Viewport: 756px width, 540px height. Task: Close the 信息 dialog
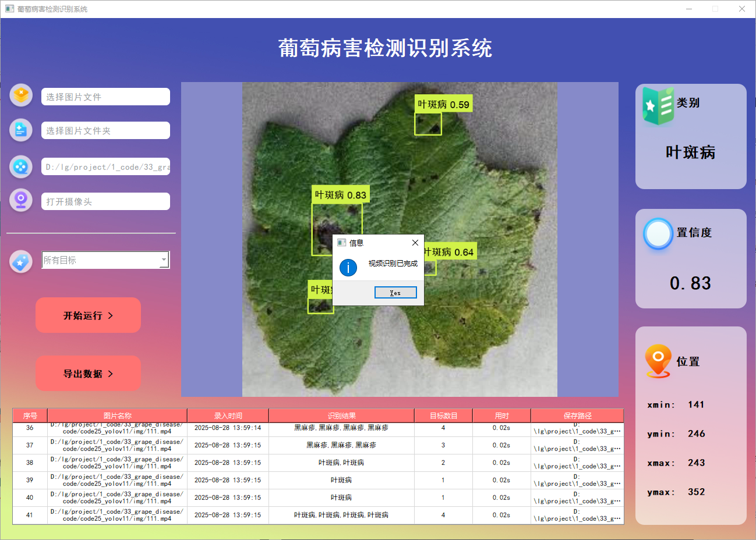click(415, 243)
